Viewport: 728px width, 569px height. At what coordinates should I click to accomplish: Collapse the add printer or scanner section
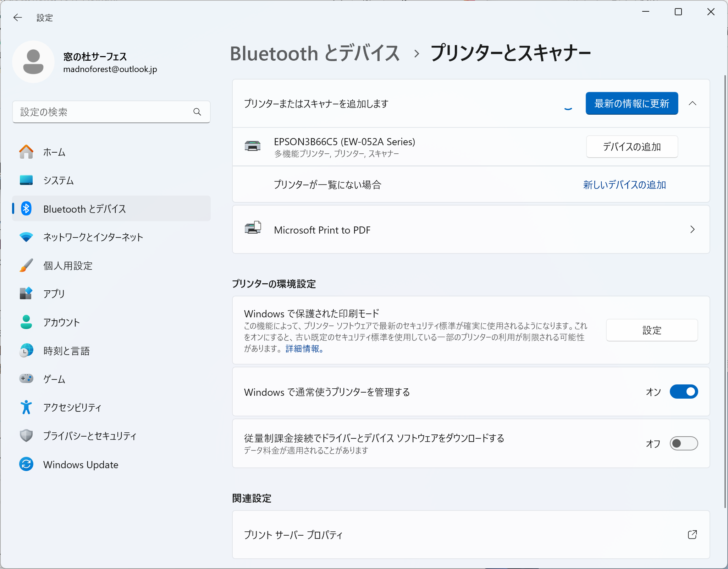coord(693,103)
